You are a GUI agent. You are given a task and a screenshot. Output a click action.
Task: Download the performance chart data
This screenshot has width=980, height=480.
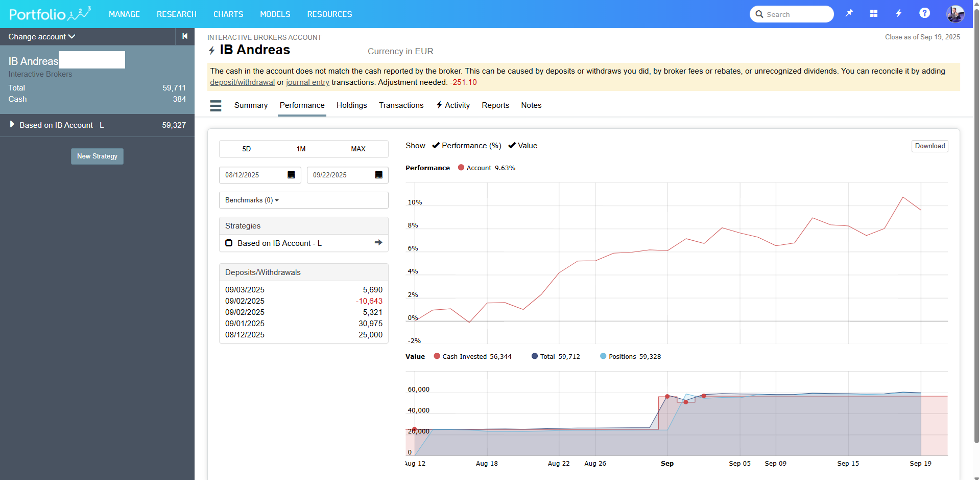pyautogui.click(x=930, y=146)
